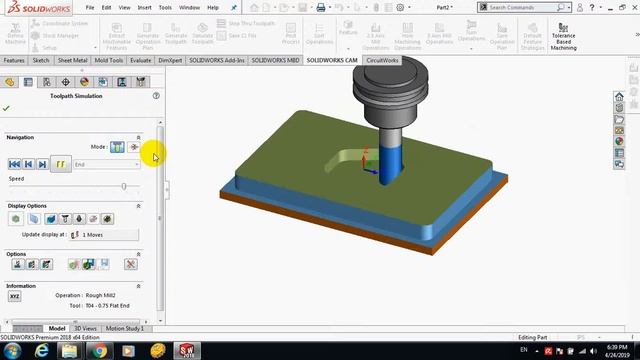Select Turbo mode simulation button
The height and width of the screenshot is (360, 640).
point(134,147)
